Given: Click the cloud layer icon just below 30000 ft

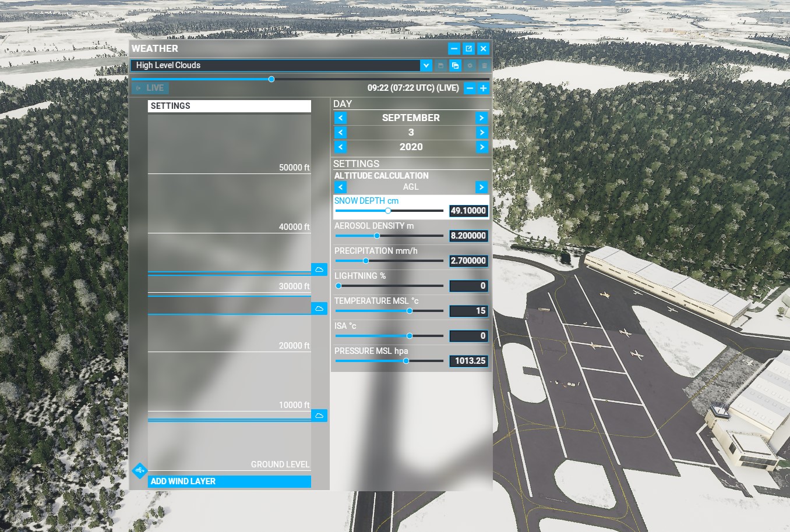Looking at the screenshot, I should click(319, 308).
